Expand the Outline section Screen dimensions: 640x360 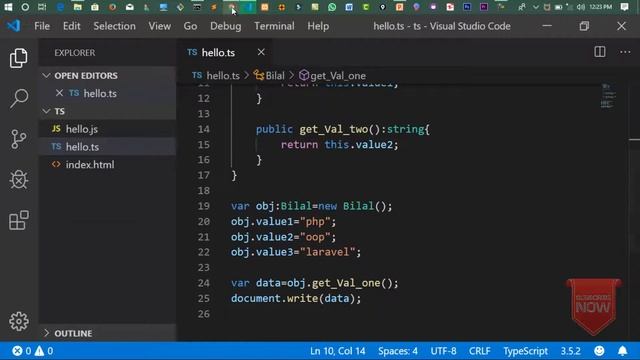tap(46, 333)
